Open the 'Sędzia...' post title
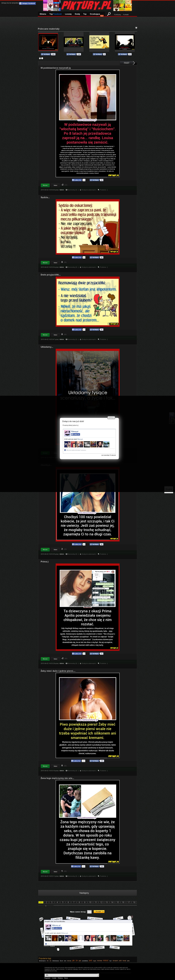The width and height of the screenshot is (175, 980). [x=45, y=198]
